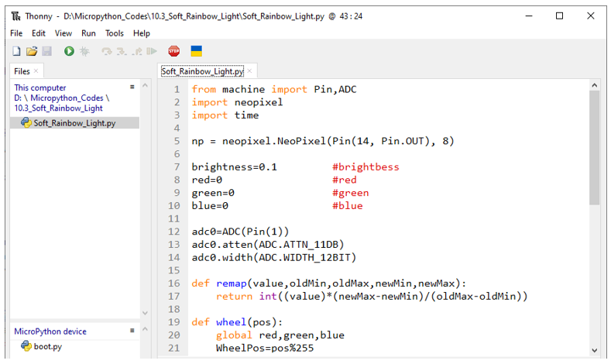Open the Edit menu
The image size is (611, 364).
[x=39, y=33]
